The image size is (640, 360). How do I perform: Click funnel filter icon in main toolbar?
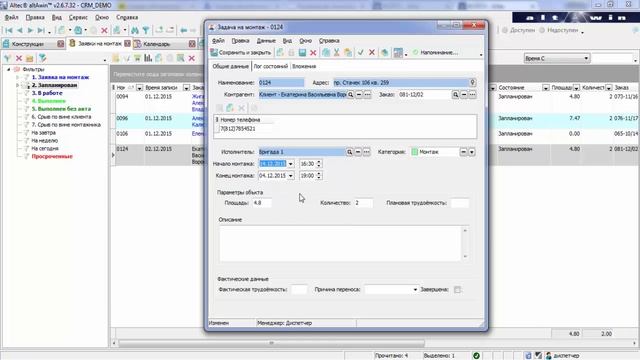pyautogui.click(x=146, y=30)
